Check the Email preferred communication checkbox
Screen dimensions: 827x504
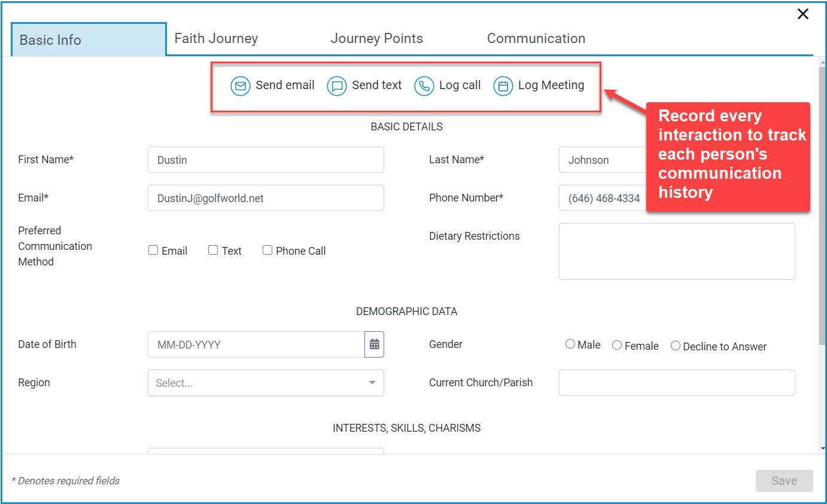pyautogui.click(x=153, y=251)
